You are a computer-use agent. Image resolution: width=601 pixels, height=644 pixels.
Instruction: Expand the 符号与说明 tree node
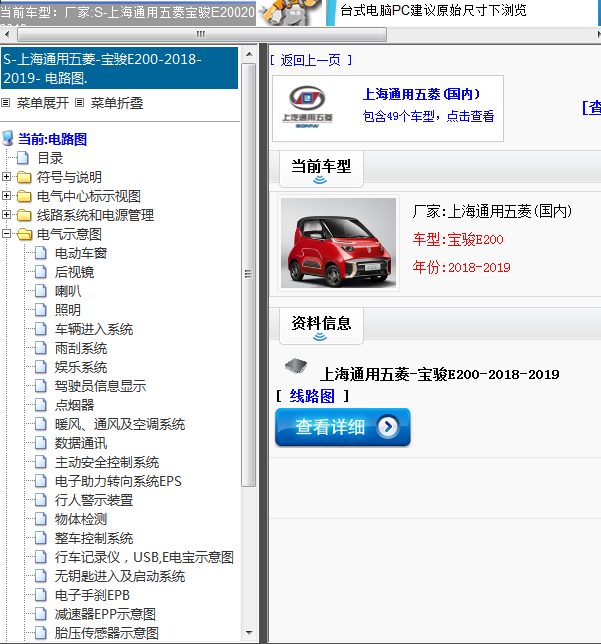point(6,177)
